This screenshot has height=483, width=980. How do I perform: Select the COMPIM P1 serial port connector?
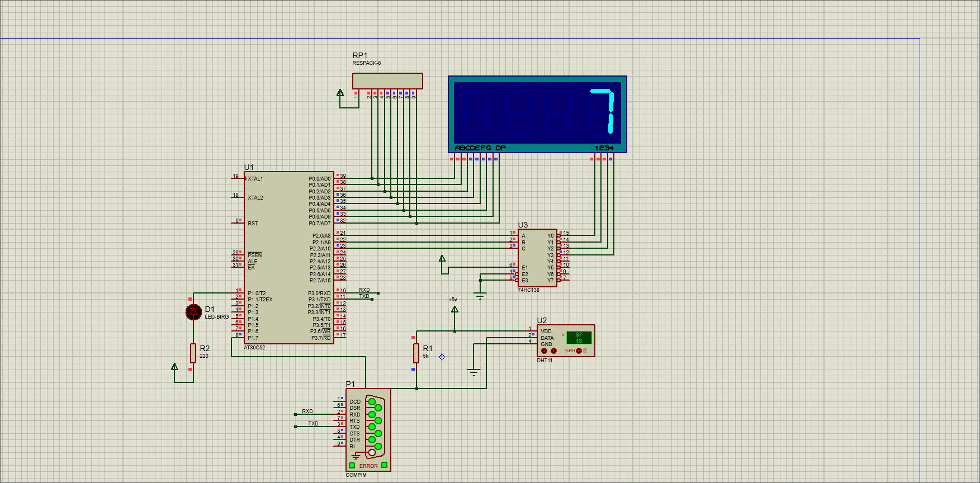tap(368, 430)
